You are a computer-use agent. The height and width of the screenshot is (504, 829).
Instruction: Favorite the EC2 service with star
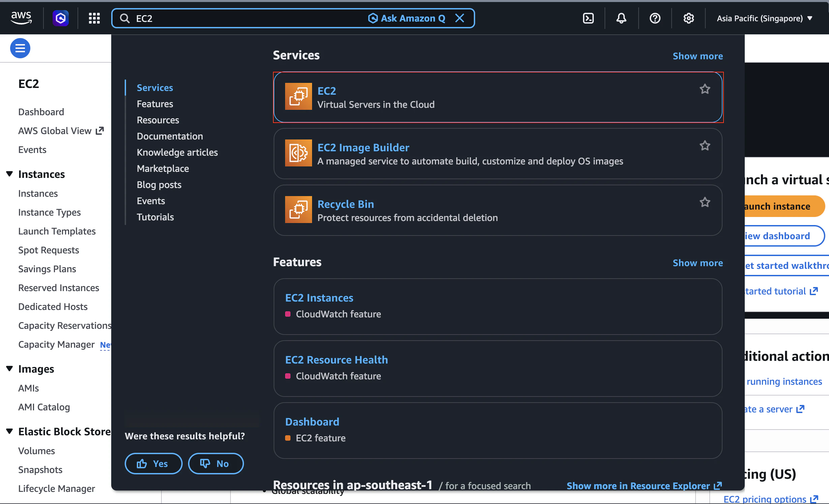point(705,89)
